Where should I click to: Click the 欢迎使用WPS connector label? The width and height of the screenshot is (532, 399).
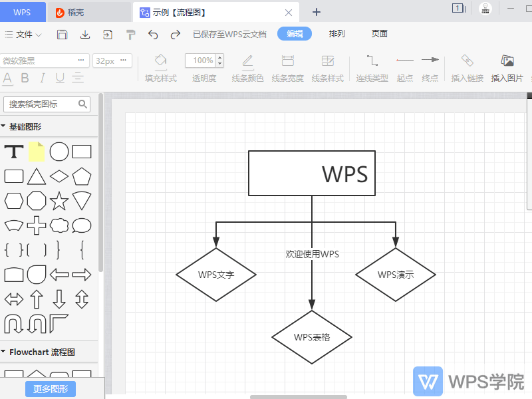[312, 254]
